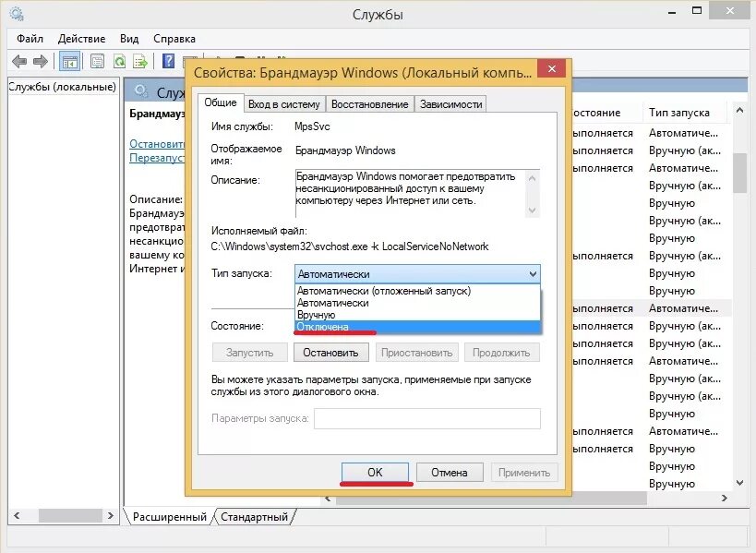Screen dimensions: 756x553
Task: Click description box scroll up arrow
Action: pos(532,178)
